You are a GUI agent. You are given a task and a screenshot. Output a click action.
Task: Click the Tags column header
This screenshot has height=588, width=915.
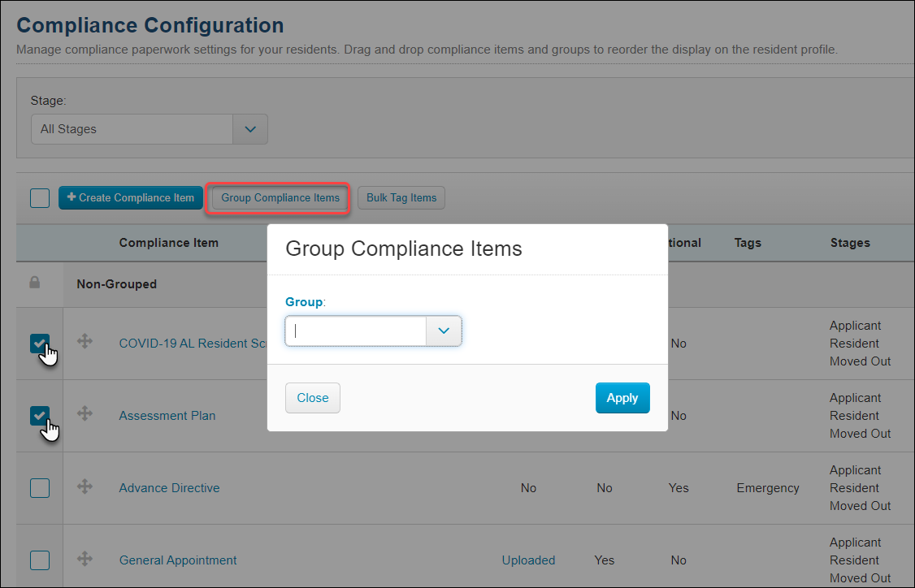pos(748,243)
